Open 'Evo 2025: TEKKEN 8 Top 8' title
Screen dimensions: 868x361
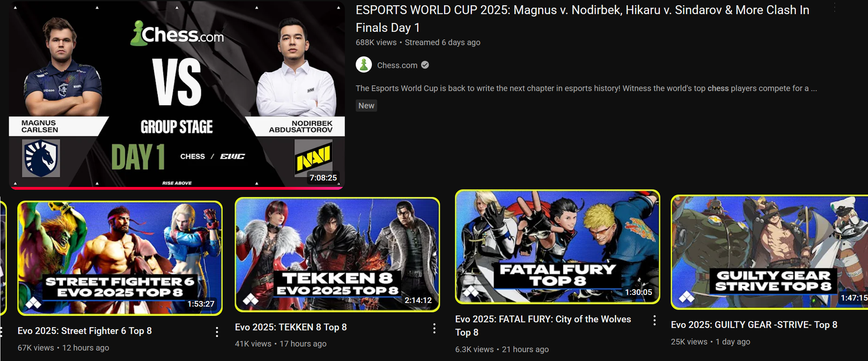coord(291,327)
